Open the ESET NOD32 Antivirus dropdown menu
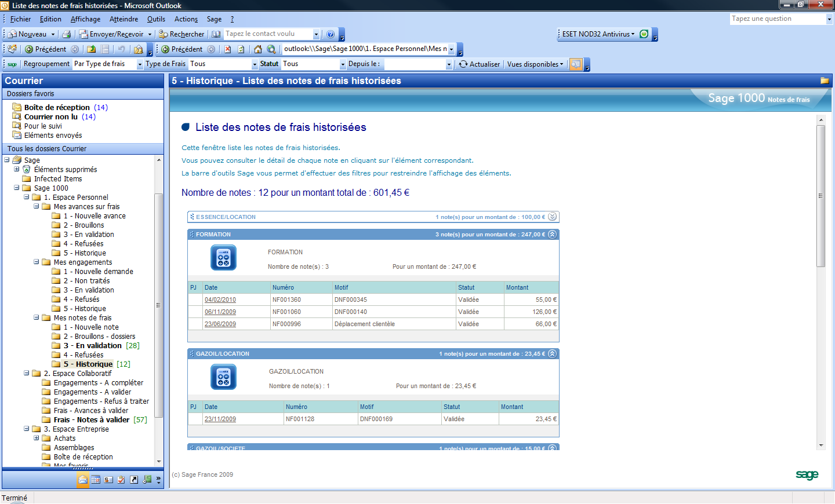Viewport: 835px width, 504px height. [598, 34]
